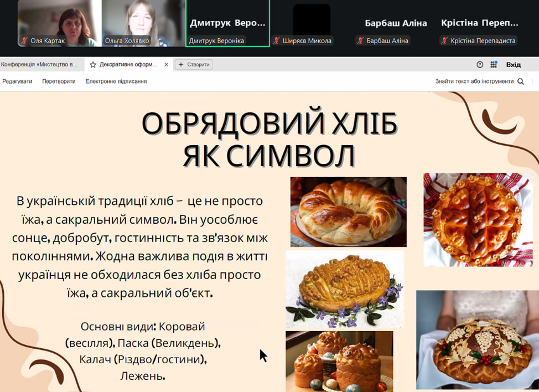Open the Перетворити menu

pyautogui.click(x=59, y=81)
